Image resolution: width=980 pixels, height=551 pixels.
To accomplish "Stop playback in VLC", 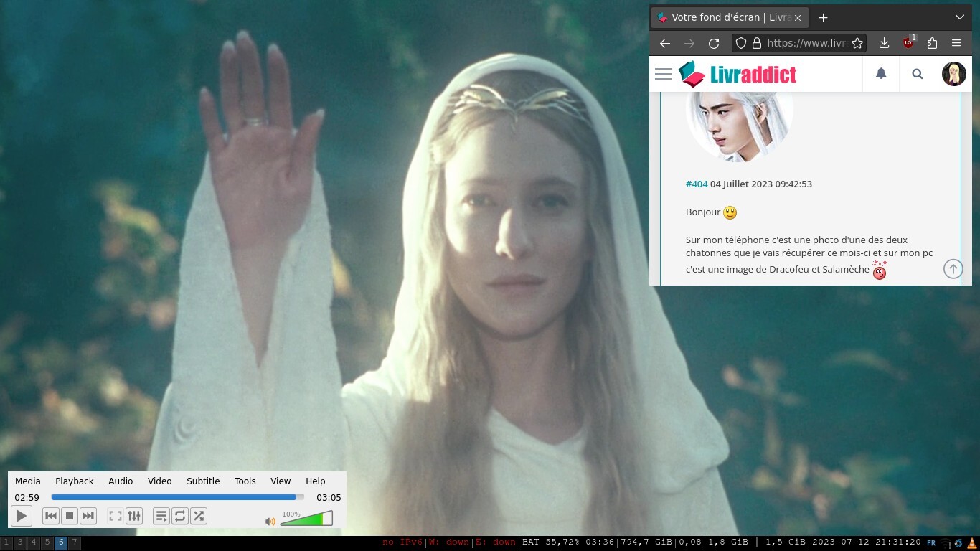I will click(70, 516).
